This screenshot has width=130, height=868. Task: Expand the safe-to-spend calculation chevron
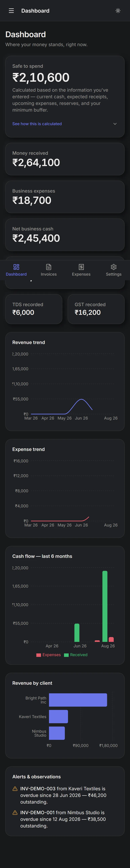[115, 124]
